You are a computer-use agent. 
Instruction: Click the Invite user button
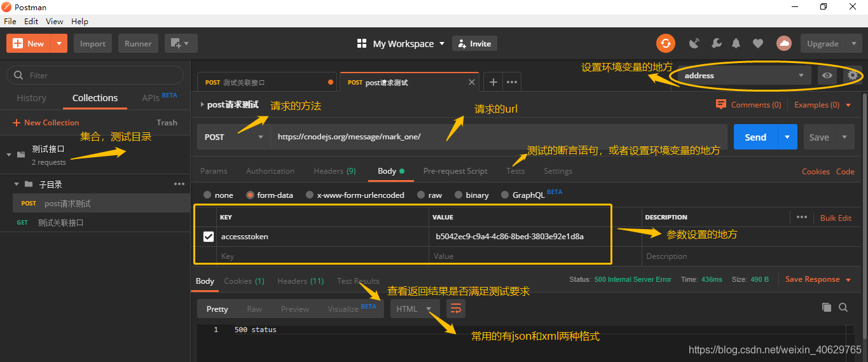pyautogui.click(x=474, y=43)
